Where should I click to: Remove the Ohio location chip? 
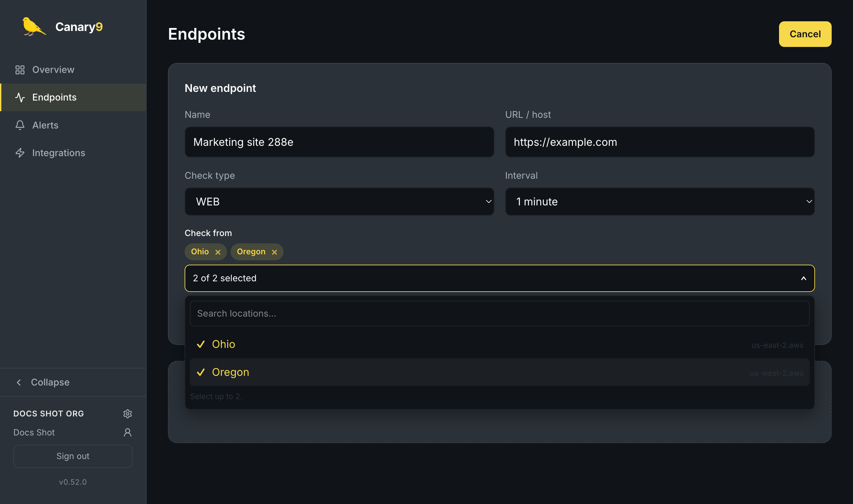pos(218,252)
